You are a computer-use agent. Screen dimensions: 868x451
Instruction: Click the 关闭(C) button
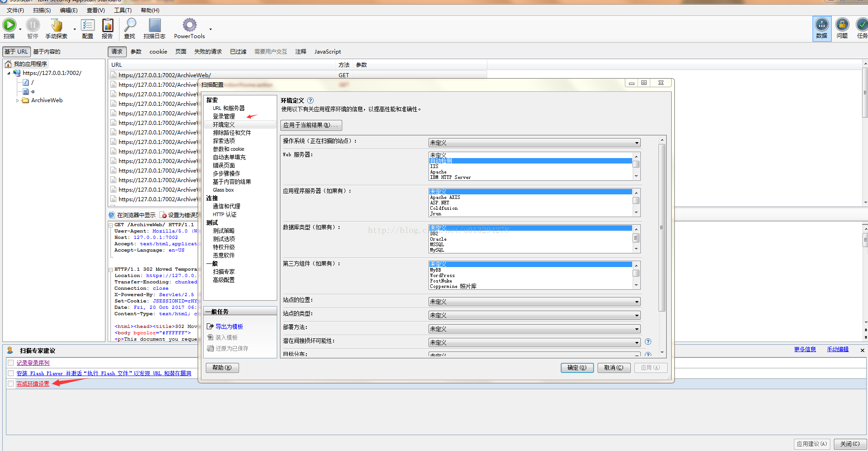[850, 444]
